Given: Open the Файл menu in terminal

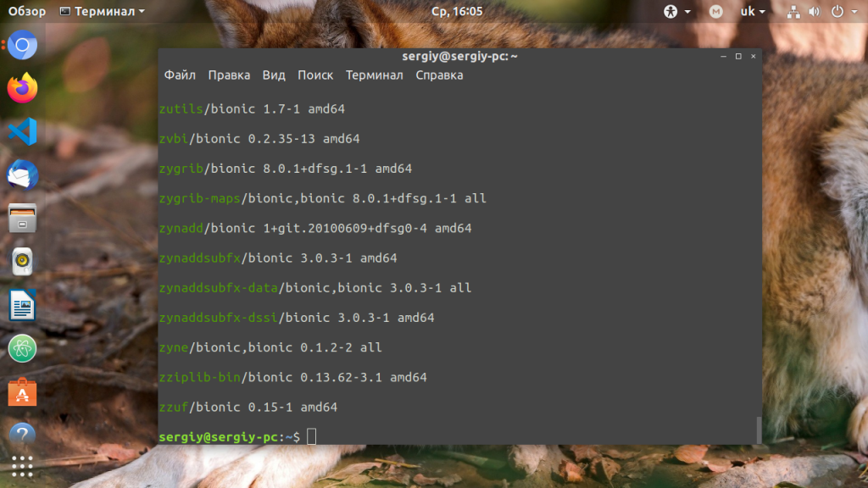Looking at the screenshot, I should [180, 75].
